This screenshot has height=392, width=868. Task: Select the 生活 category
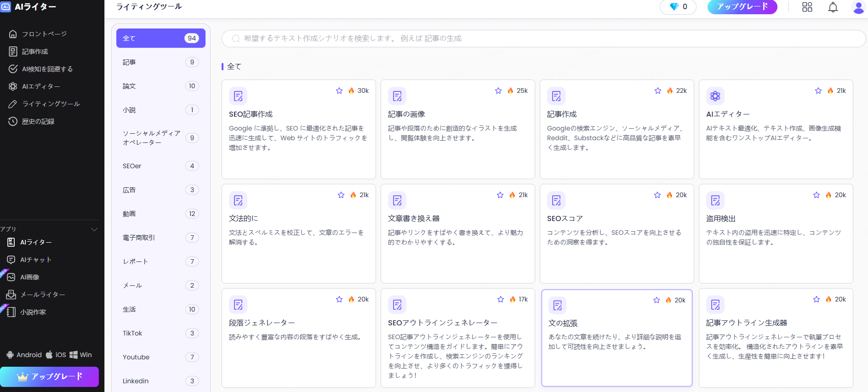[x=161, y=309]
